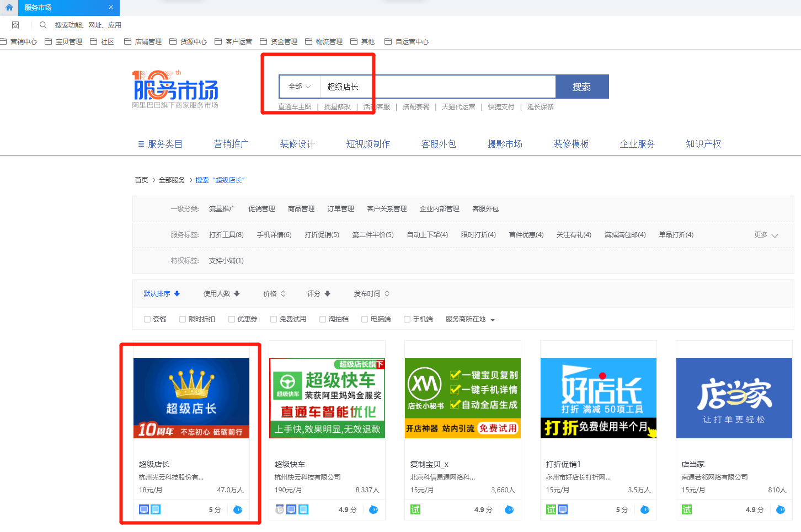
Task: Sort by 默认排序
Action: (x=162, y=294)
